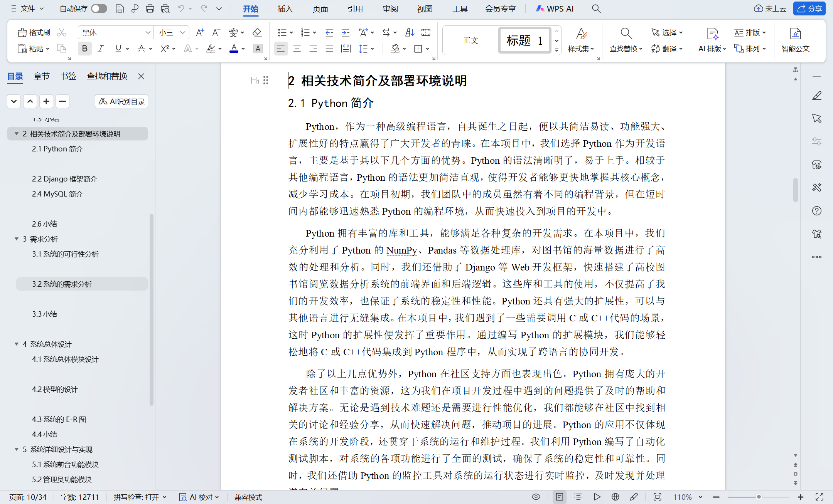Open the Insert (插入) ribbon tab
The image size is (833, 504).
point(285,8)
